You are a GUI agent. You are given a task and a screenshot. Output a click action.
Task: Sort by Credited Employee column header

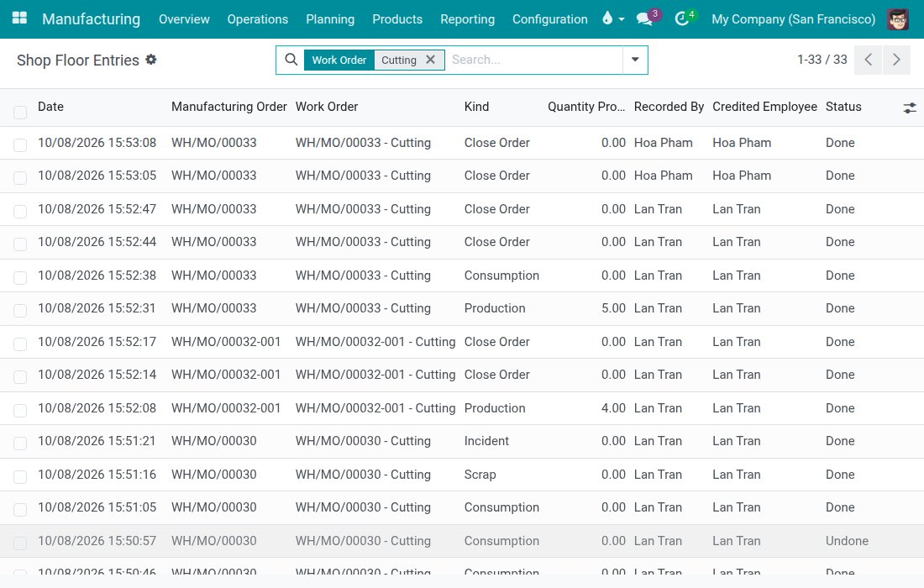764,107
